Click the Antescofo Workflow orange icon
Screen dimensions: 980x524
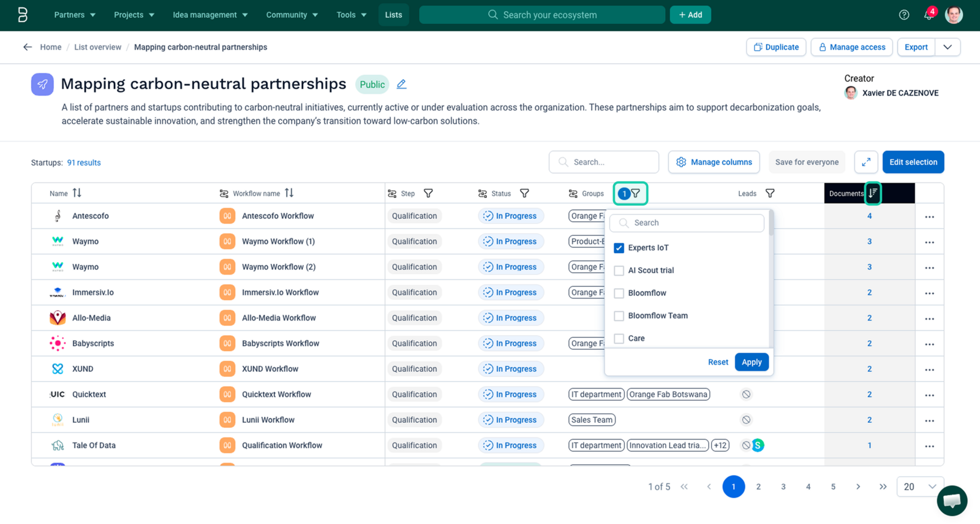coord(227,216)
